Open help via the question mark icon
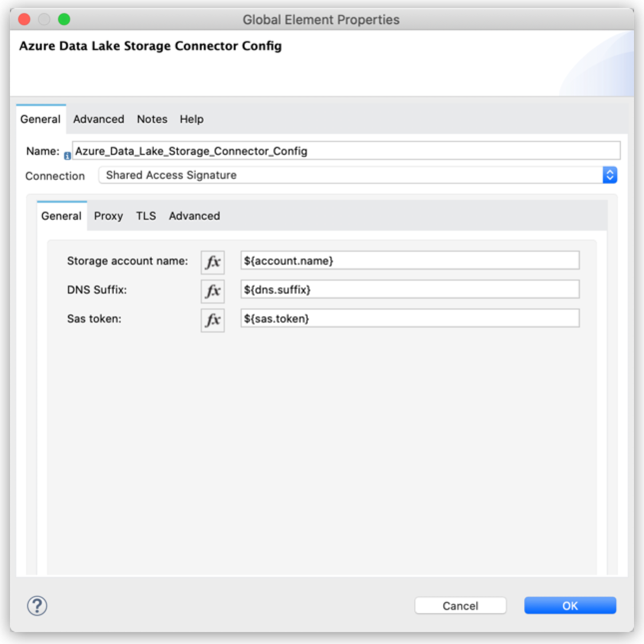 (36, 606)
